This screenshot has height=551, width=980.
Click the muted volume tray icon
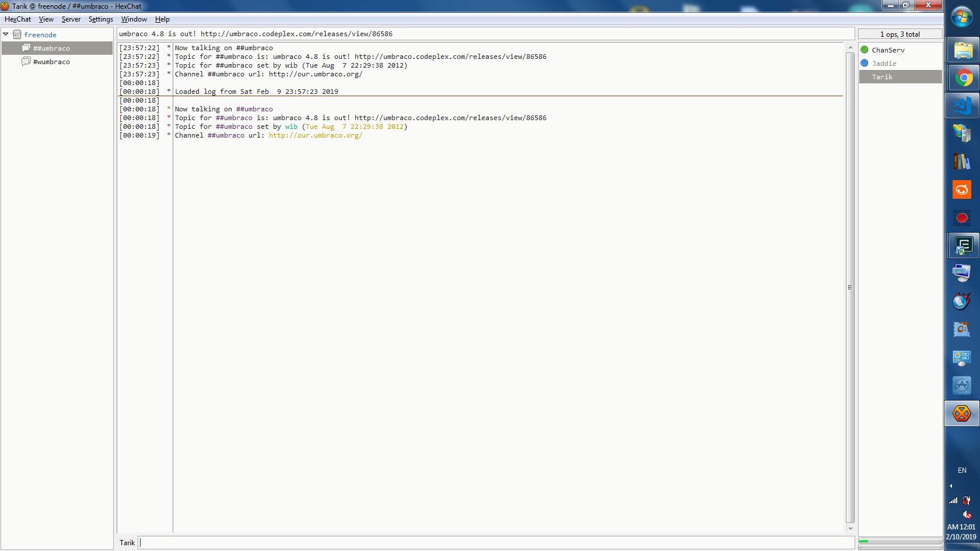[x=967, y=514]
